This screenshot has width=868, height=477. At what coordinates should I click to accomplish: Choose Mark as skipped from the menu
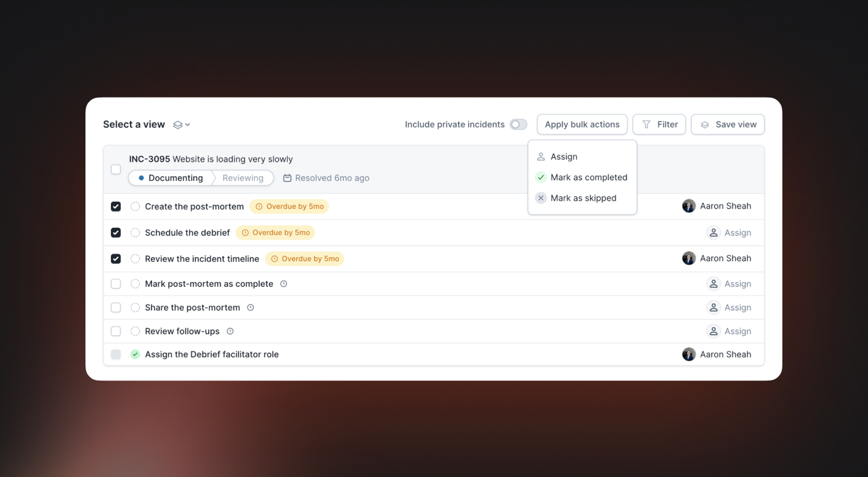[x=583, y=198]
